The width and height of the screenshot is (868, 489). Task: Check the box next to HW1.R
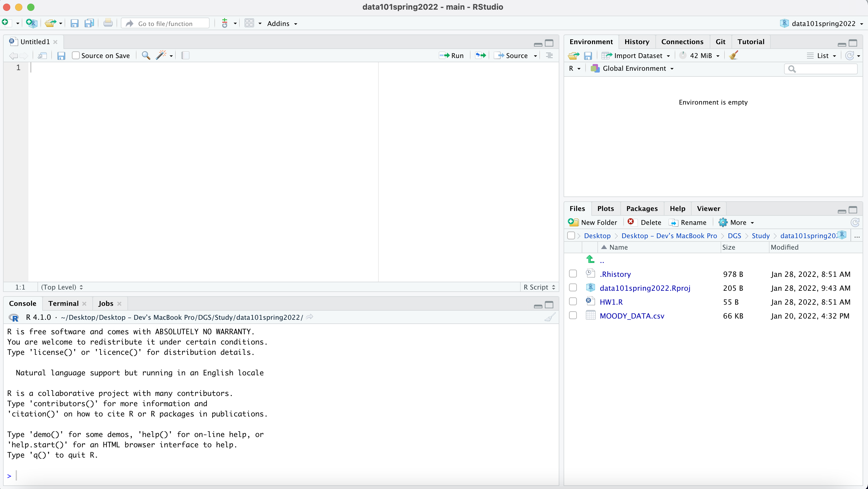point(573,302)
